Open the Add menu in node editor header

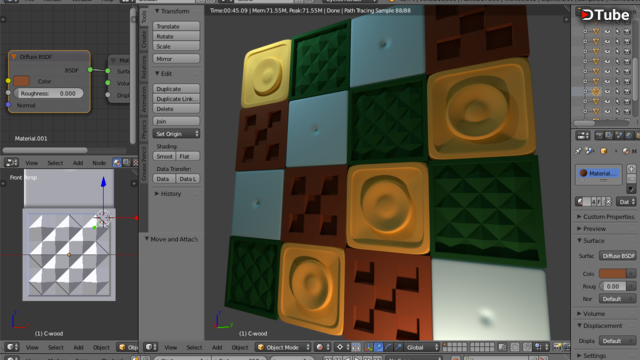tap(78, 163)
